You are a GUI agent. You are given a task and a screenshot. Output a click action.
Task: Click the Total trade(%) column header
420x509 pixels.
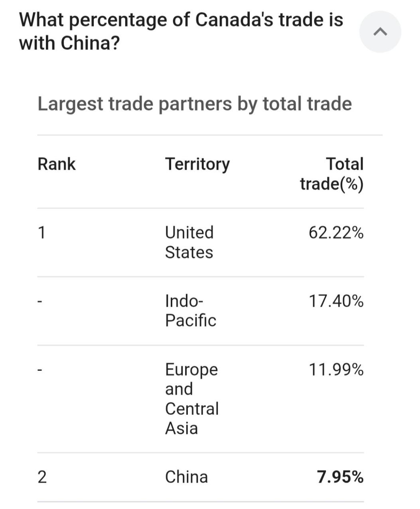332,174
